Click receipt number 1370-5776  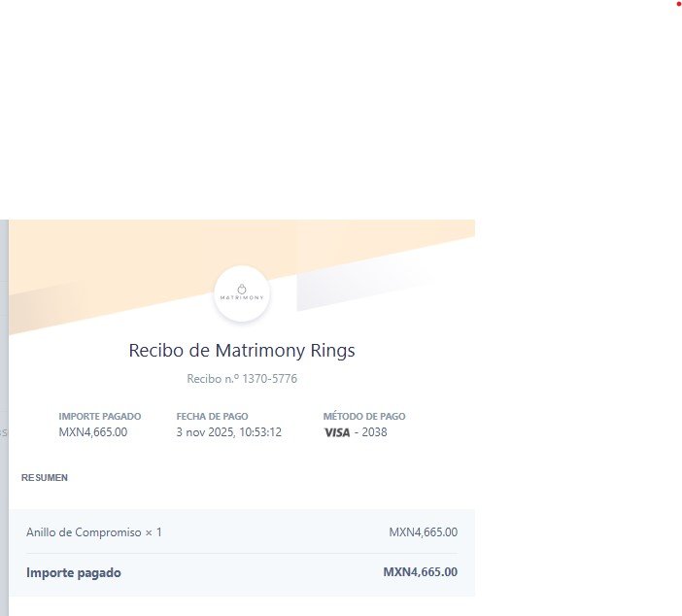tap(242, 379)
